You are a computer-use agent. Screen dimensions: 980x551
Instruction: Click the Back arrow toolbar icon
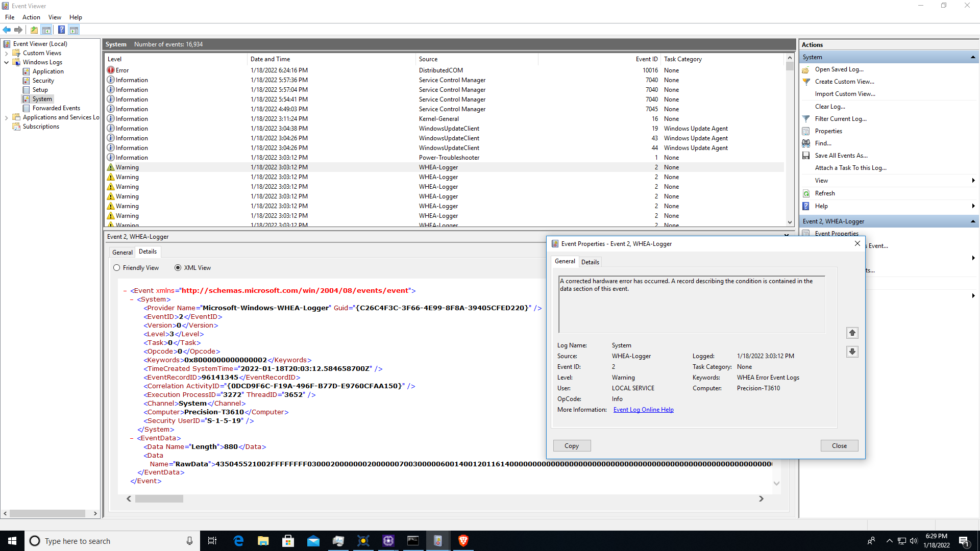click(x=7, y=30)
